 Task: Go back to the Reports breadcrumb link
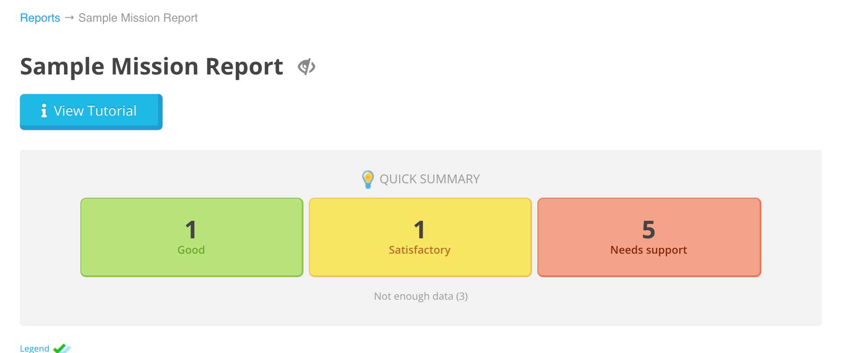coord(40,18)
